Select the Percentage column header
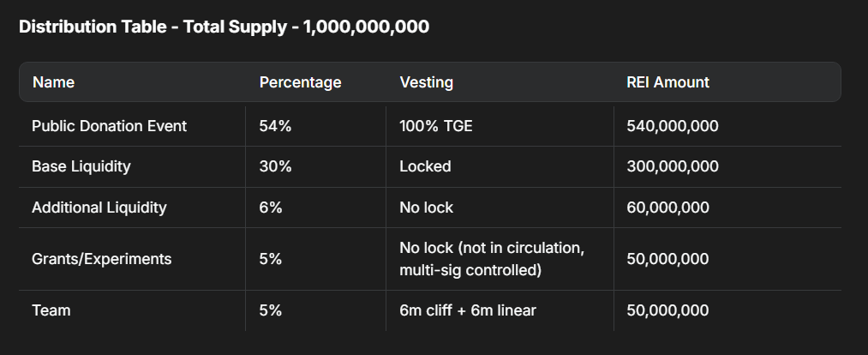 click(300, 82)
